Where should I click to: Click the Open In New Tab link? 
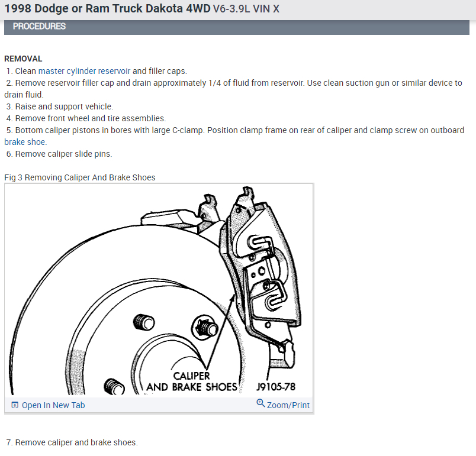(x=53, y=405)
